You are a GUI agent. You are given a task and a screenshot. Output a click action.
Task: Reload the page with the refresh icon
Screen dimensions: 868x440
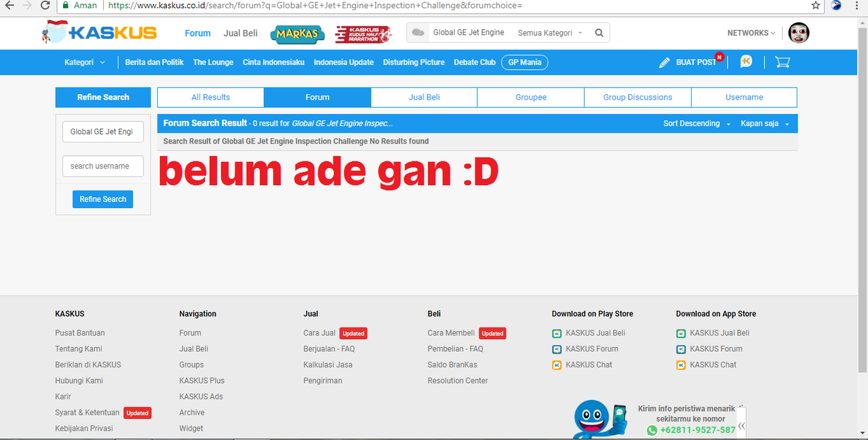pyautogui.click(x=45, y=5)
